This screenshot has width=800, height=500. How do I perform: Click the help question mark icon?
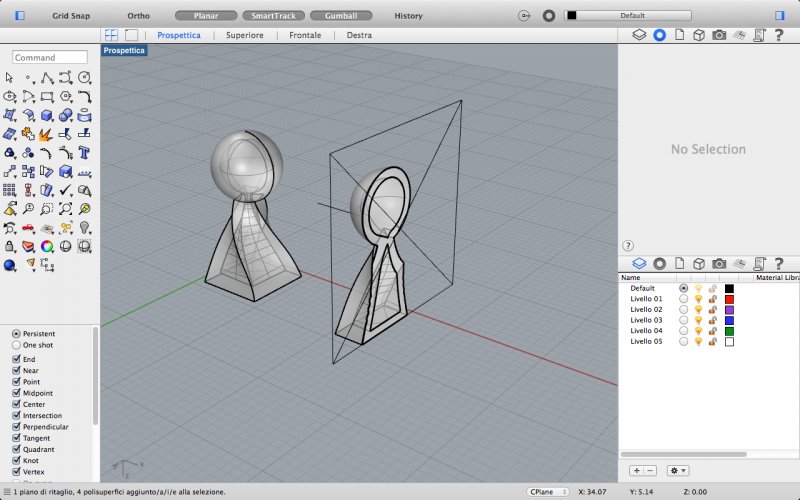pos(628,245)
